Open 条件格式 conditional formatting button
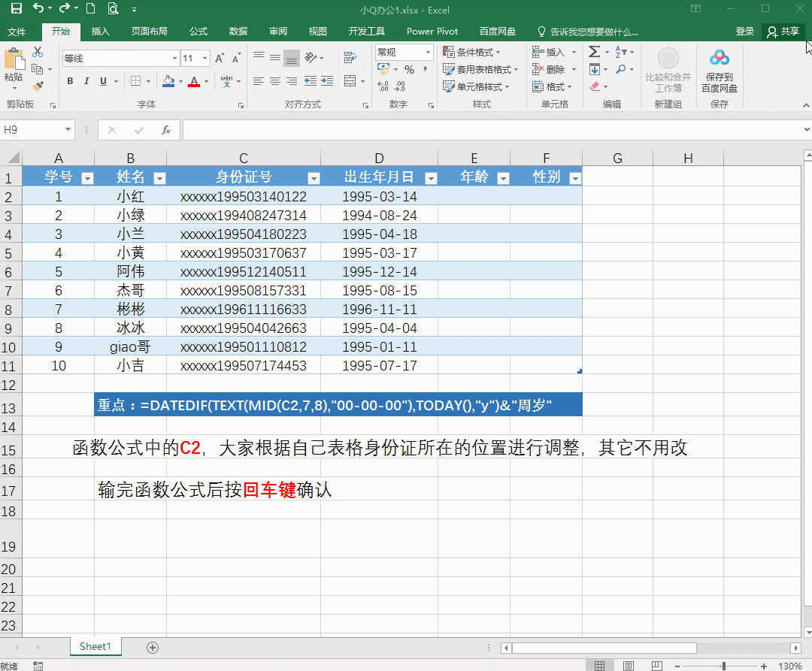The width and height of the screenshot is (812, 671). 475,53
